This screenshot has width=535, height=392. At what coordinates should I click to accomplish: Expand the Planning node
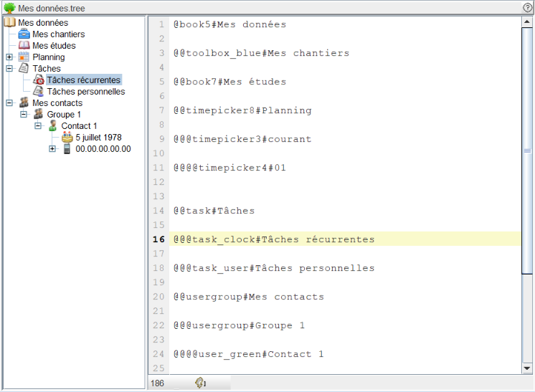[x=9, y=57]
